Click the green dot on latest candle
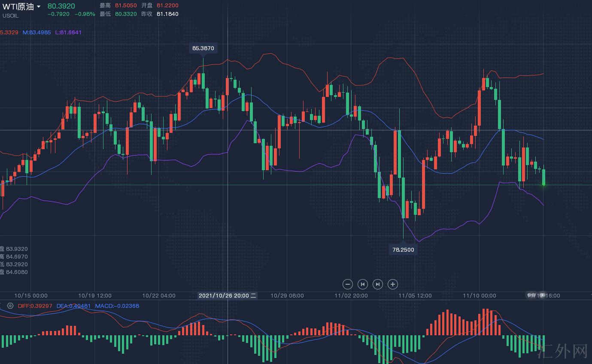The width and height of the screenshot is (592, 364). [543, 185]
